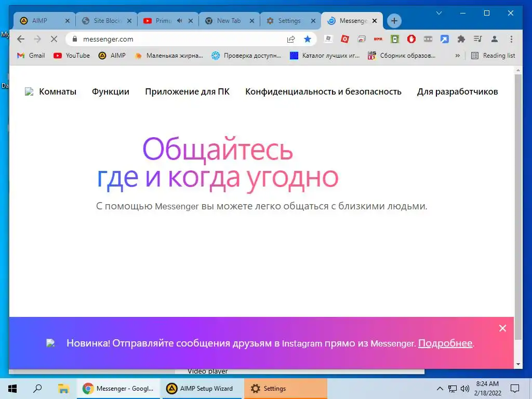This screenshot has height=399, width=532.
Task: Open the Каталог лучших иг... bookmark
Action: [x=325, y=55]
